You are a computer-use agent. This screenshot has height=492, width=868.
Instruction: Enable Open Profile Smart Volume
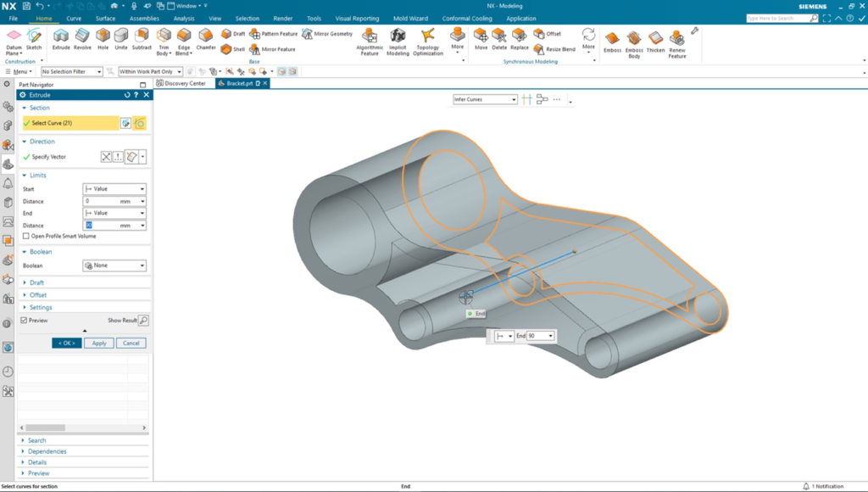[x=26, y=236]
